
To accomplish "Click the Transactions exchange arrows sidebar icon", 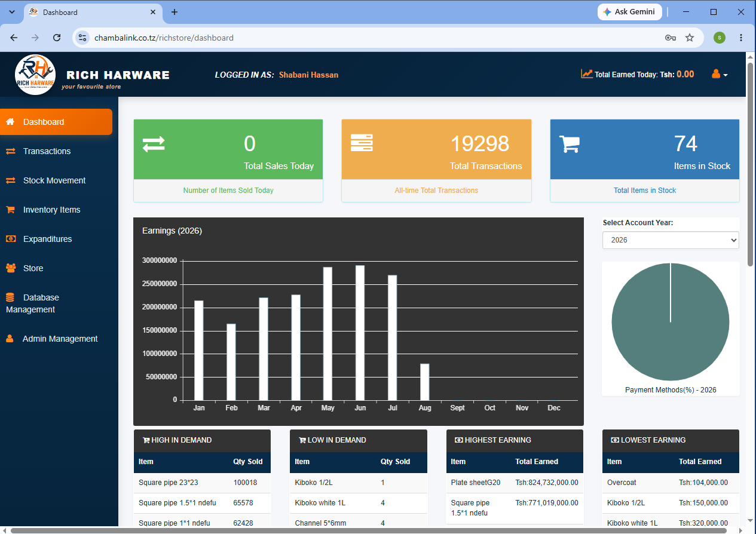I will [10, 151].
